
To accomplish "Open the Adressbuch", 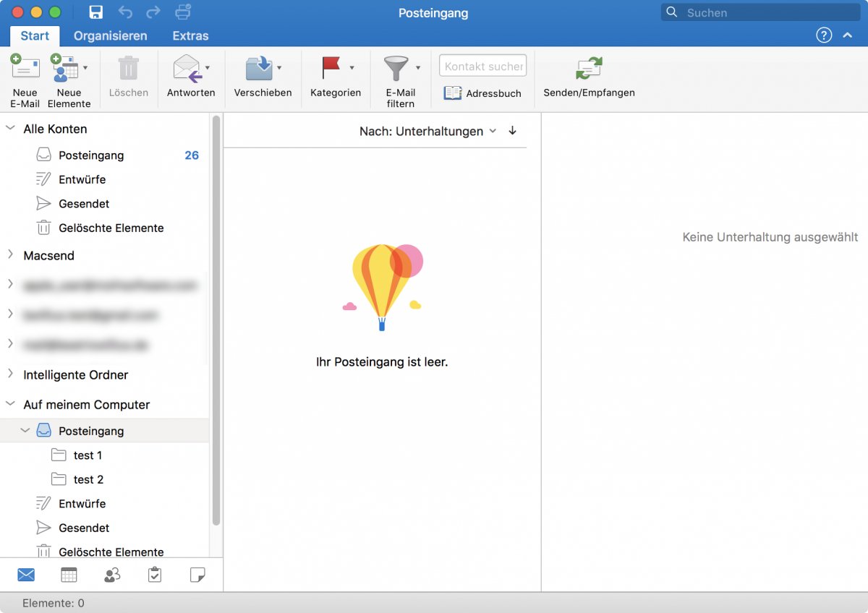I will [482, 93].
